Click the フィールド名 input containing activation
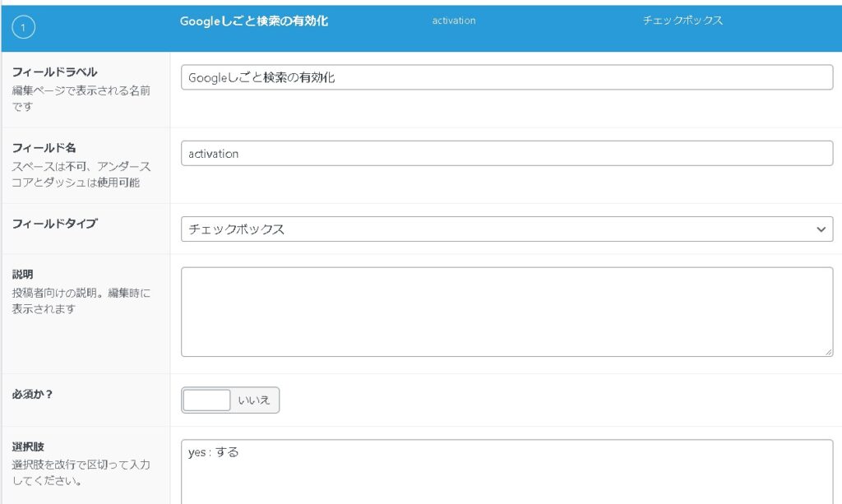842x504 pixels. point(507,153)
